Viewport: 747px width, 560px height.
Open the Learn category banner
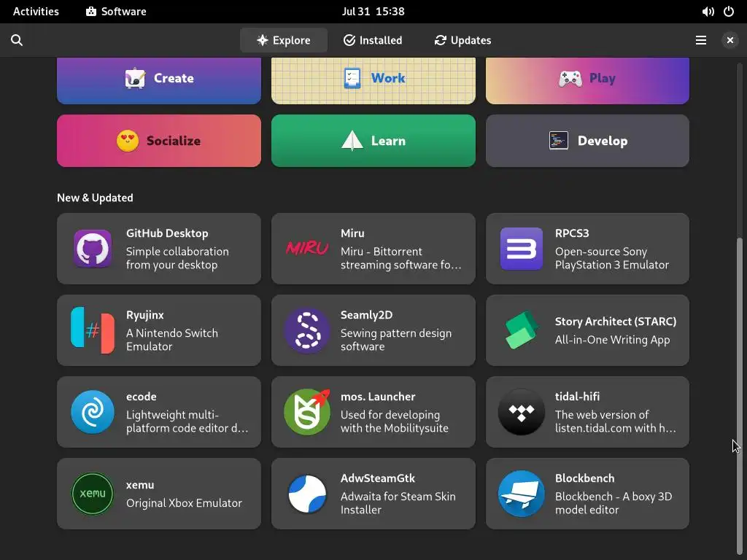373,141
